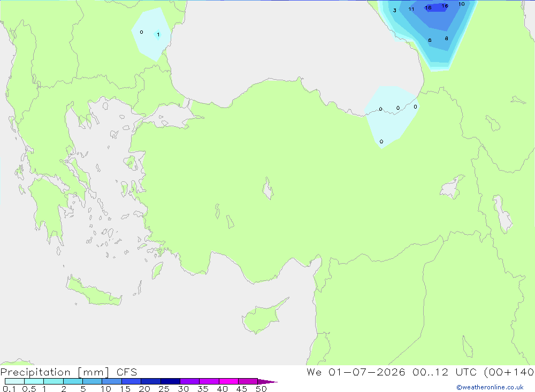The width and height of the screenshot is (535, 392).
Task: Click the pointed legend tip beyond 50
Action: pos(267,381)
